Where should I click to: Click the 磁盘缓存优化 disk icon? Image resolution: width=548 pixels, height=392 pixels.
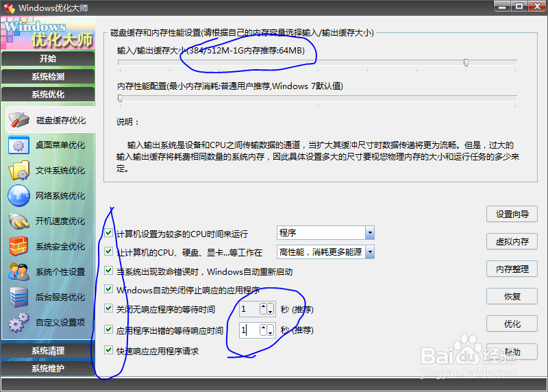tap(19, 120)
